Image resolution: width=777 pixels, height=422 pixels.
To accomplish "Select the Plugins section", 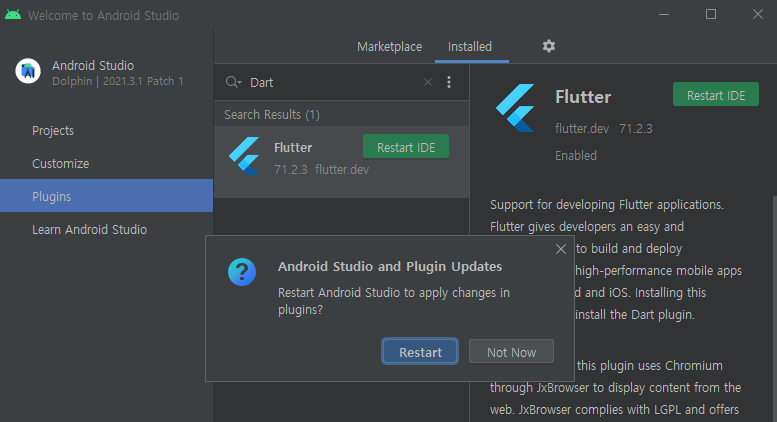I will point(107,196).
